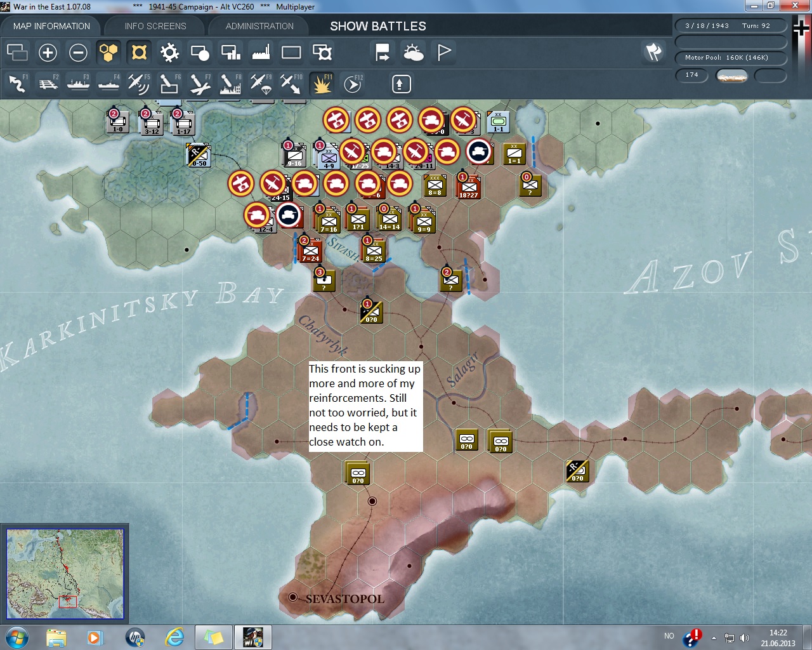Open the sticky notes taskbar item

click(214, 637)
